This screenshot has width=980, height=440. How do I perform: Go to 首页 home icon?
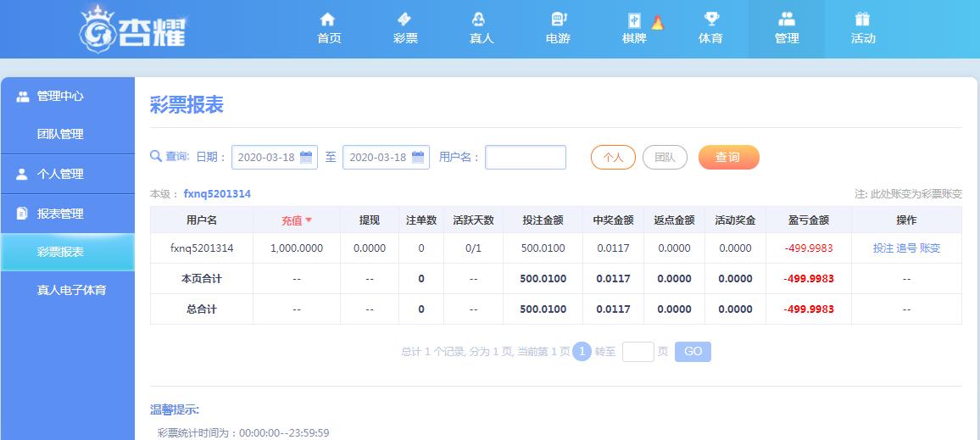coord(328,19)
